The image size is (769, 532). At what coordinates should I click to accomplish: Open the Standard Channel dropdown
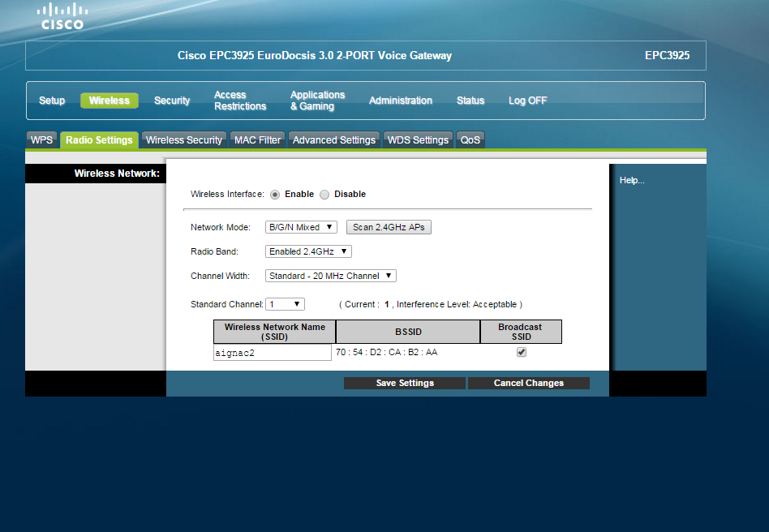[285, 304]
